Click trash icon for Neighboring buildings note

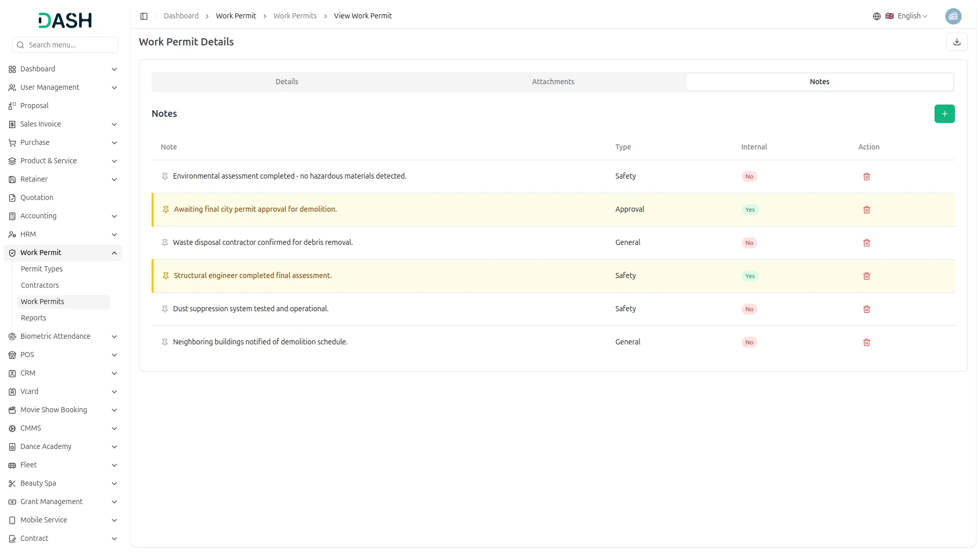(x=866, y=342)
